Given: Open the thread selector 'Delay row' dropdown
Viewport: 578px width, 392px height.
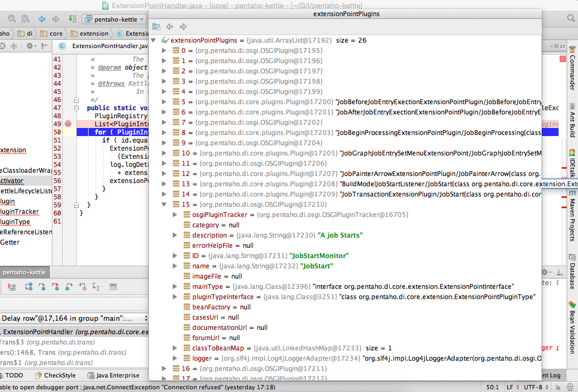Looking at the screenshot, I should 74,319.
